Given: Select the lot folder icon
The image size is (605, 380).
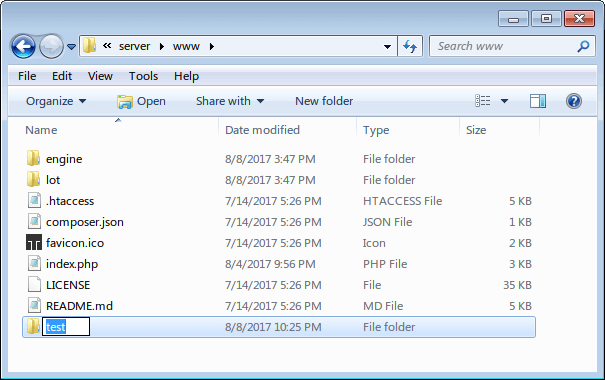Looking at the screenshot, I should (x=34, y=179).
